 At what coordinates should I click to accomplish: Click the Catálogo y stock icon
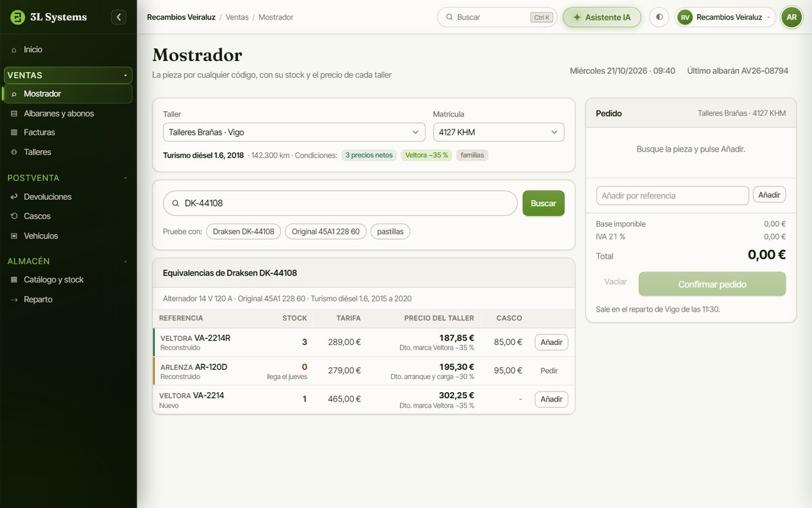click(x=14, y=280)
